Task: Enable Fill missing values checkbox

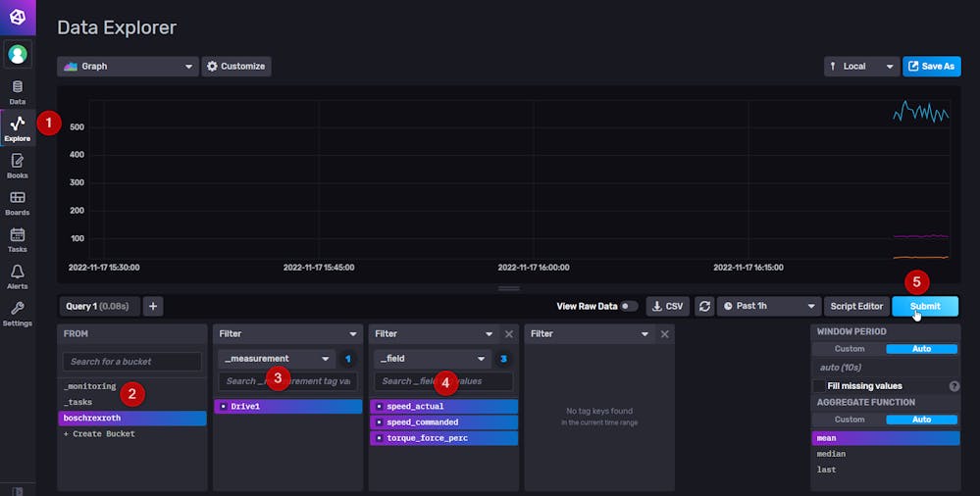Action: pyautogui.click(x=819, y=386)
